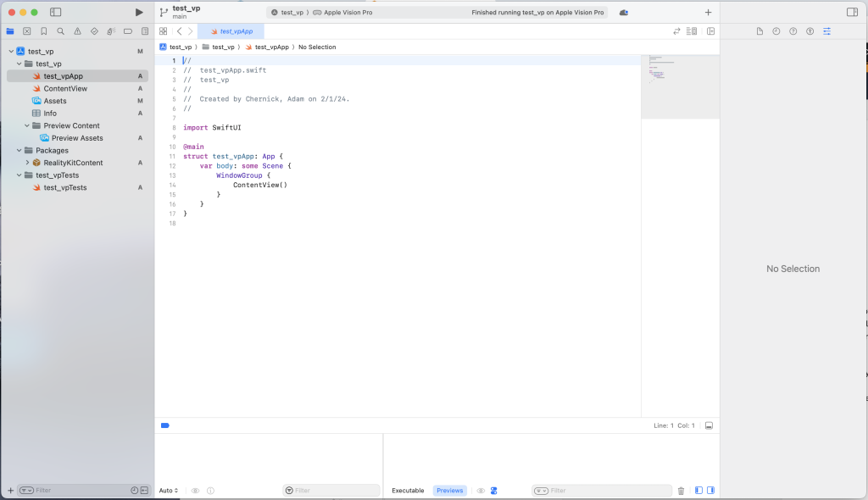Toggle the left navigator sidebar

tap(56, 13)
